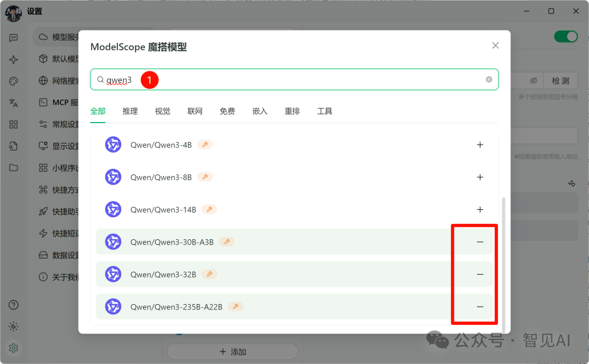Click the Qwen3-30B-A3B model logo

pos(113,242)
